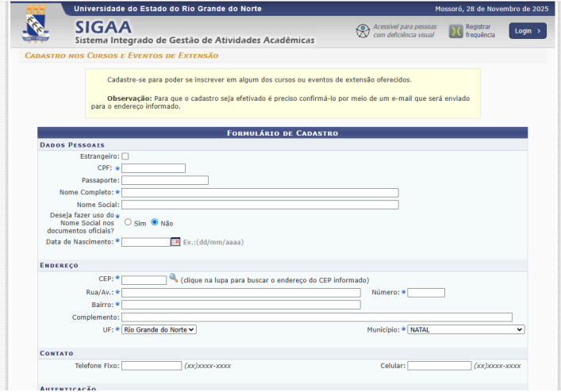The height and width of the screenshot is (392, 561).
Task: Click the Cadastro nos Cursos e Eventos title
Action: [x=121, y=56]
